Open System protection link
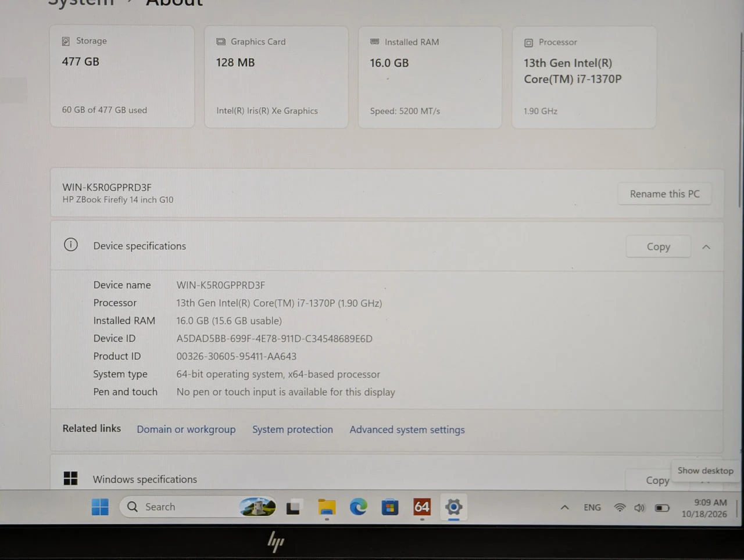This screenshot has height=560, width=744. coord(292,429)
